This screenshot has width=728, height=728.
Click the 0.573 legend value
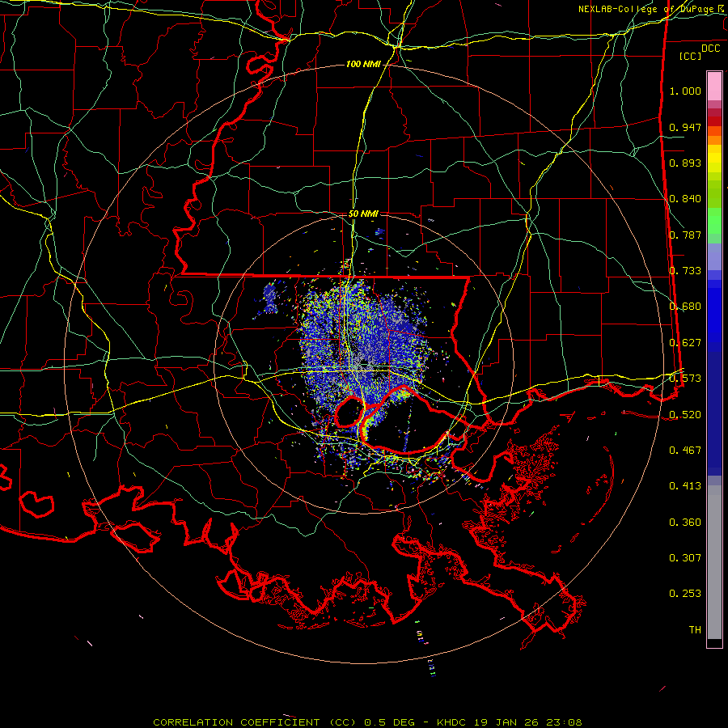[x=685, y=379]
